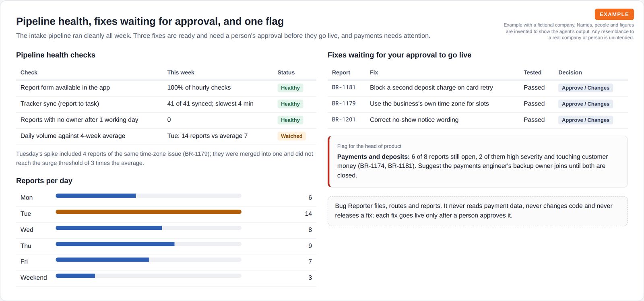
Task: Click 'Tracker sync (report to task)' check
Action: pos(60,103)
